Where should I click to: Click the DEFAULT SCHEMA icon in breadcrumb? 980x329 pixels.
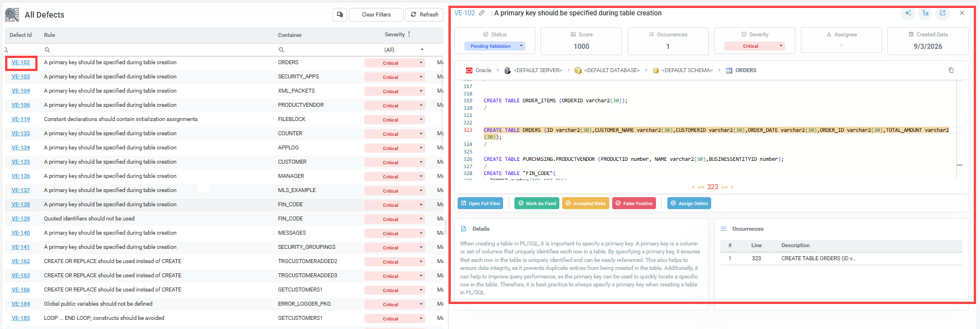[x=656, y=70]
